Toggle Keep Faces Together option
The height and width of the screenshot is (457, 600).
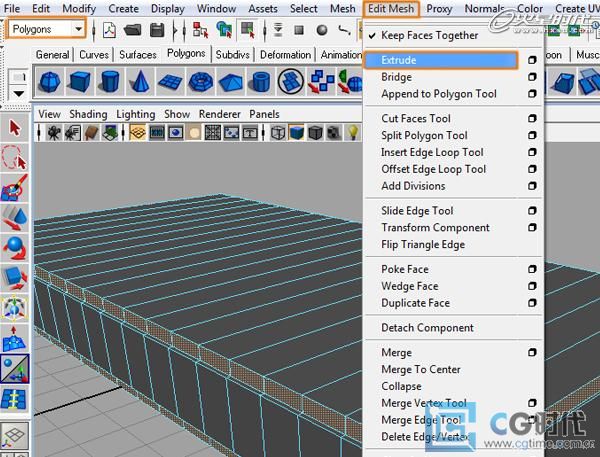pyautogui.click(x=429, y=36)
